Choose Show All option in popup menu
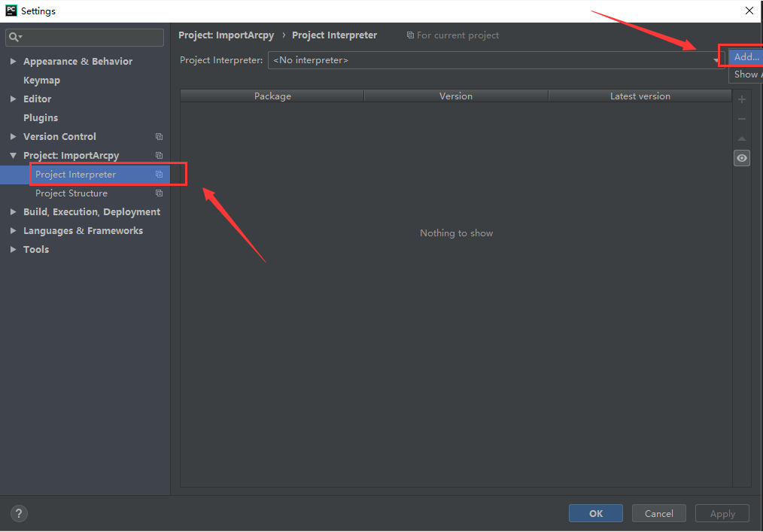The image size is (763, 532). [746, 74]
